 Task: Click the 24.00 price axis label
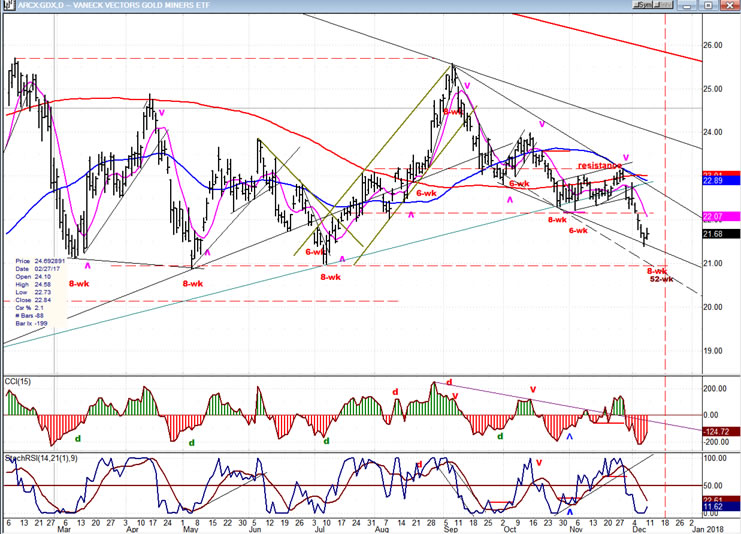click(713, 132)
